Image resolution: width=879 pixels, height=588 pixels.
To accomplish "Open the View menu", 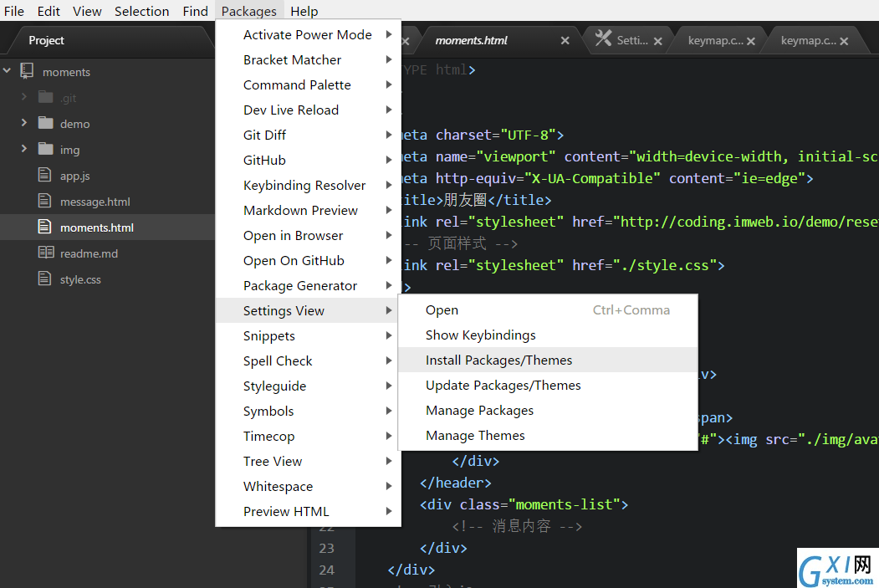I will click(87, 11).
